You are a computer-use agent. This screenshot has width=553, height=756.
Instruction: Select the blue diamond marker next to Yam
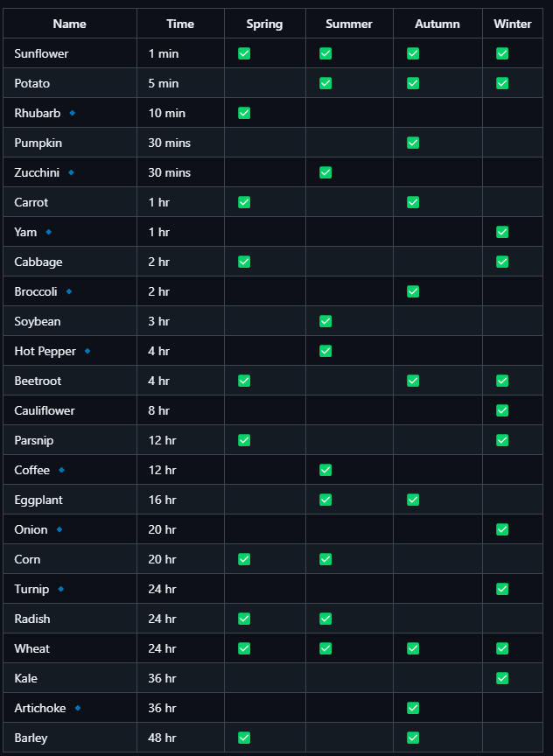point(49,232)
